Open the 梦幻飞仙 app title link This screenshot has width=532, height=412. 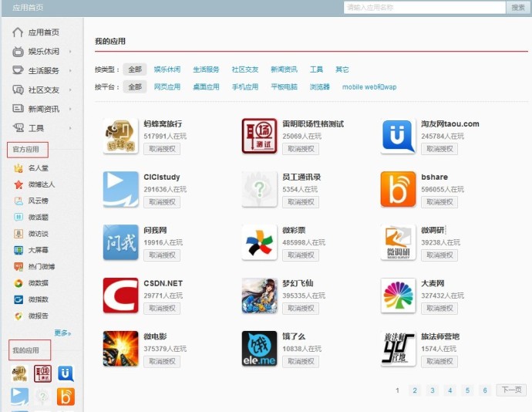298,283
